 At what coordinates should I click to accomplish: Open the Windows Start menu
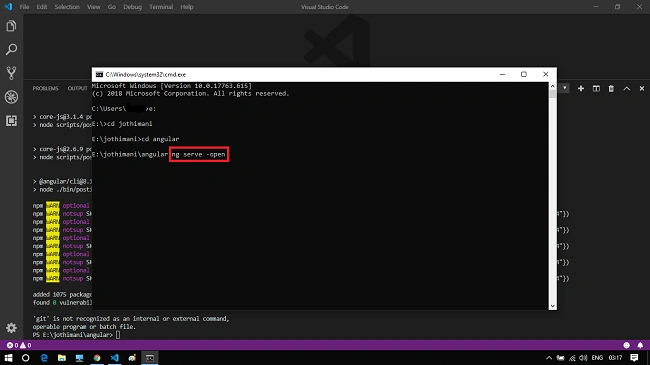(8, 358)
